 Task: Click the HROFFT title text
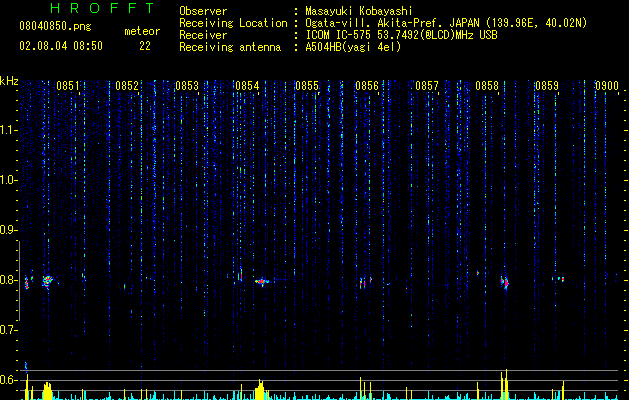[x=103, y=8]
